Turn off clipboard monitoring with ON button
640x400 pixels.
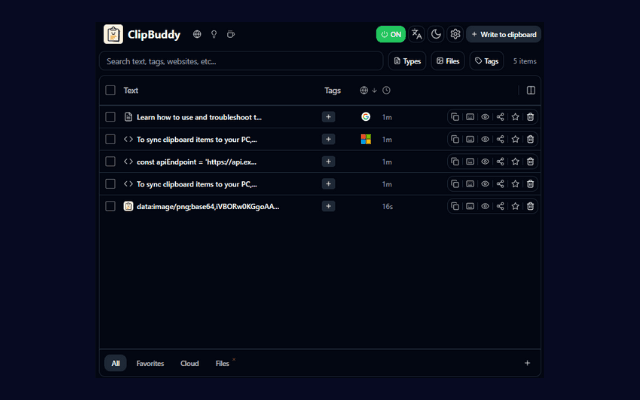391,34
